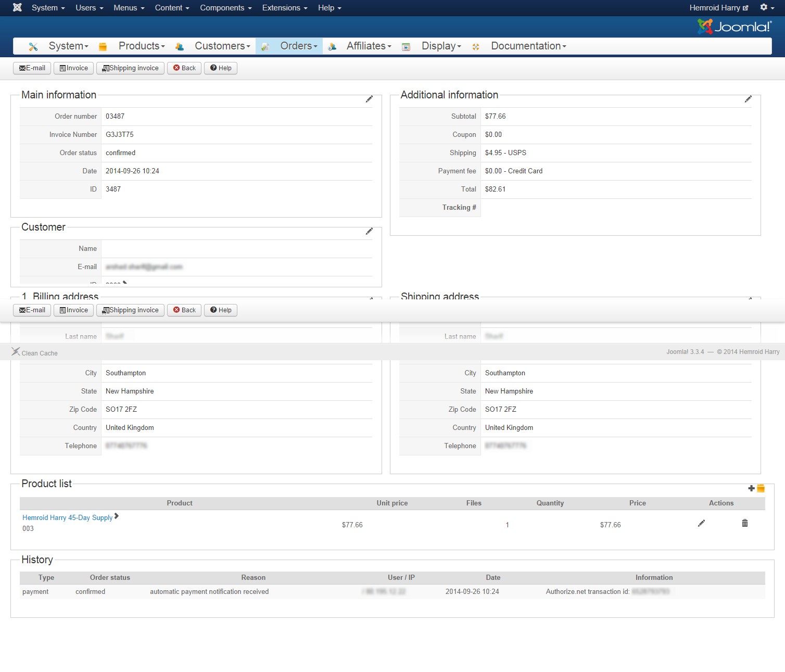Click the Unit price column header
785x672 pixels.
coord(392,503)
